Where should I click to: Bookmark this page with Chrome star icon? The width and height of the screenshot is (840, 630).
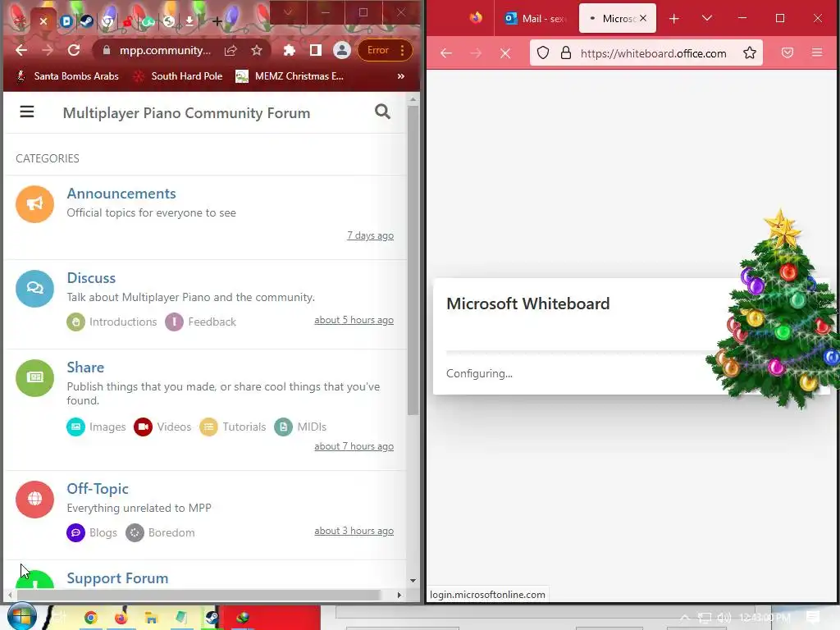point(257,50)
